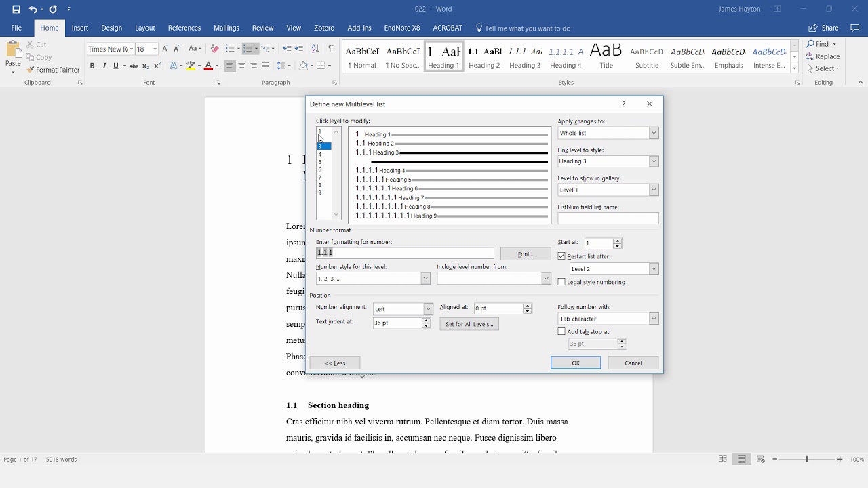Select level 4 in Click level to modify
Image resolution: width=868 pixels, height=488 pixels.
click(x=319, y=154)
